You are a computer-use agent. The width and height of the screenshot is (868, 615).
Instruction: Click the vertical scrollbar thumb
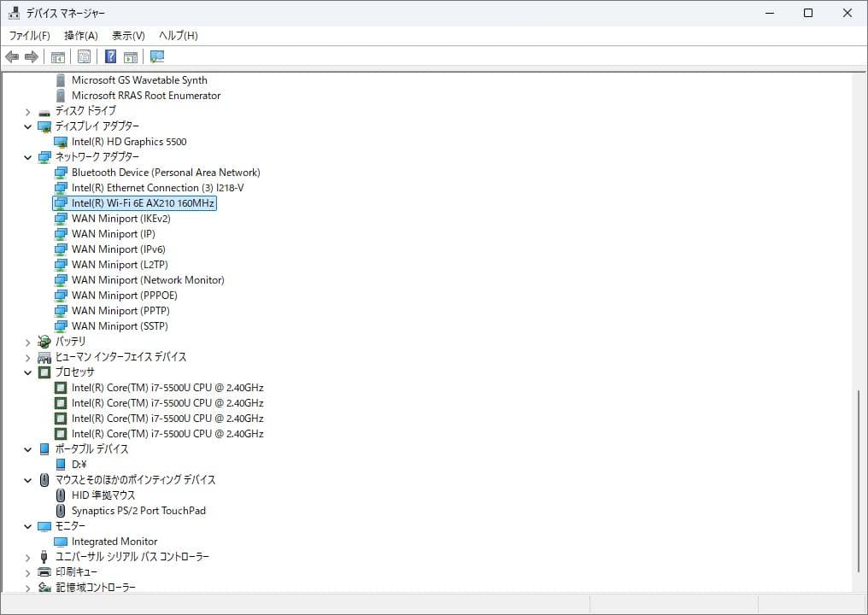pyautogui.click(x=859, y=482)
